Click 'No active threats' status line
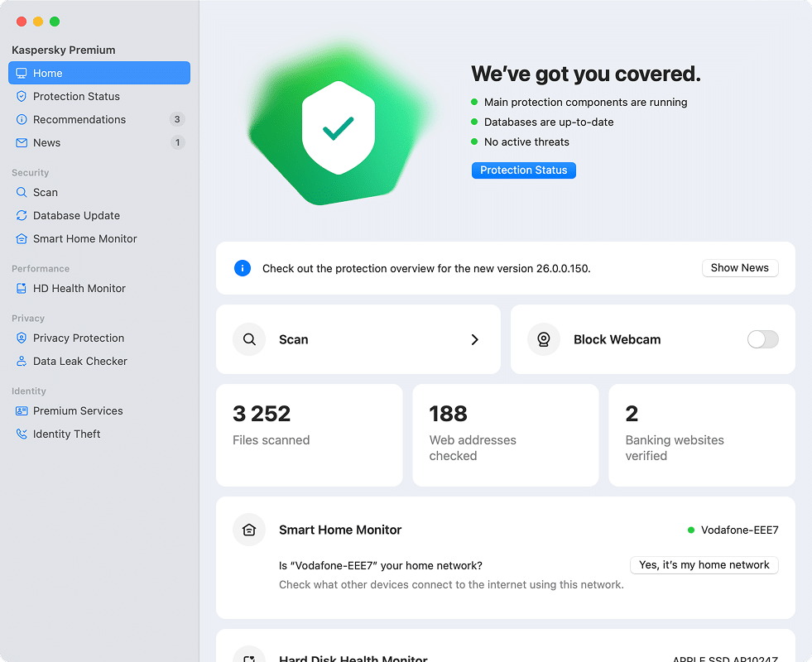The width and height of the screenshot is (812, 662). click(526, 142)
